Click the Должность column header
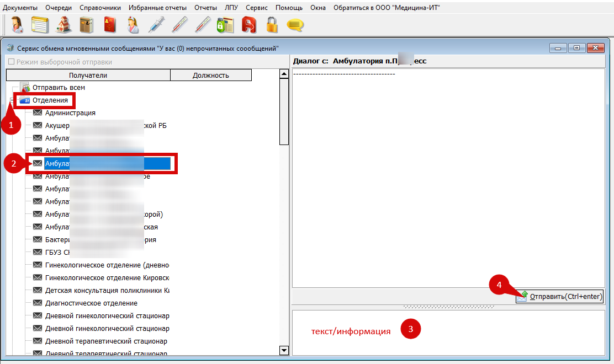 coord(211,75)
